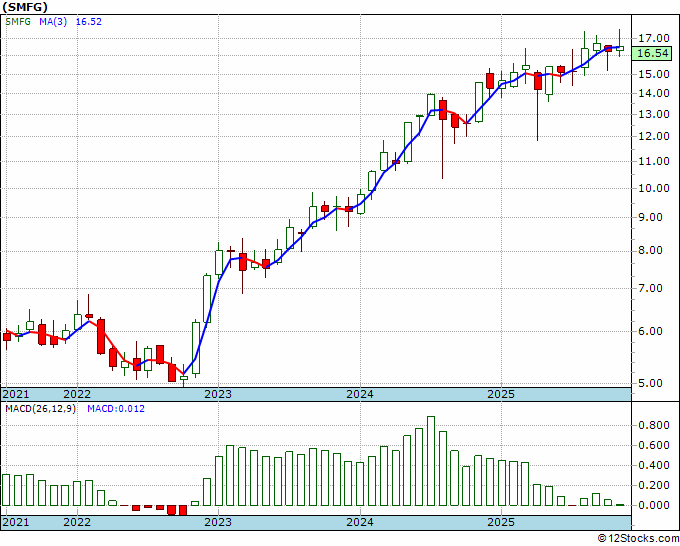This screenshot has height=546, width=680.
Task: Click the MACD:0.012 value label
Action: pos(116,409)
